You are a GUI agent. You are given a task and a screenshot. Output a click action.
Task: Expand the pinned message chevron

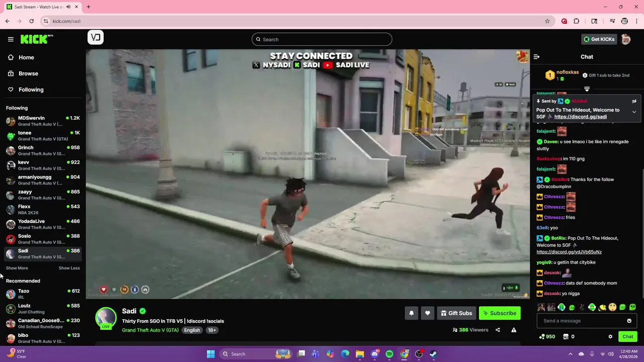pyautogui.click(x=634, y=112)
